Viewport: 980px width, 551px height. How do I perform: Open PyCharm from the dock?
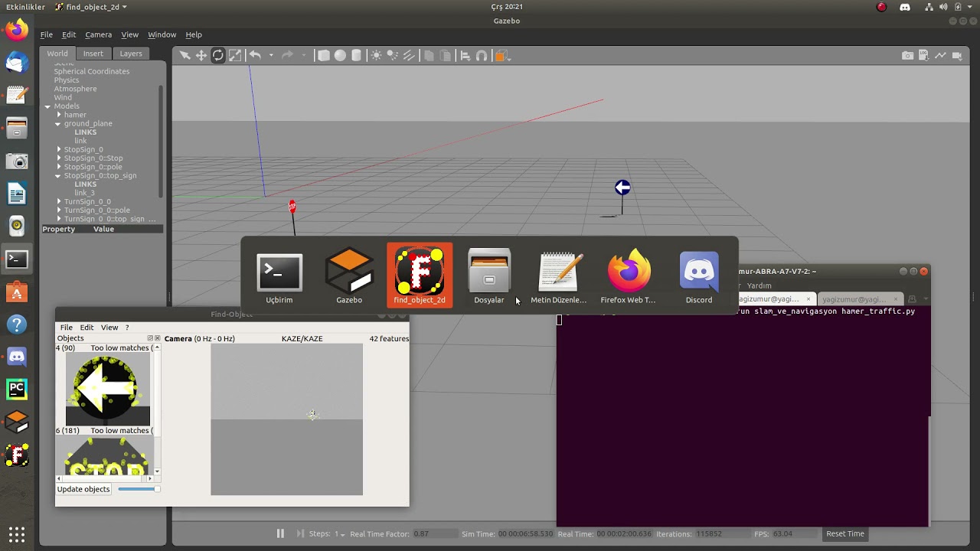[17, 389]
